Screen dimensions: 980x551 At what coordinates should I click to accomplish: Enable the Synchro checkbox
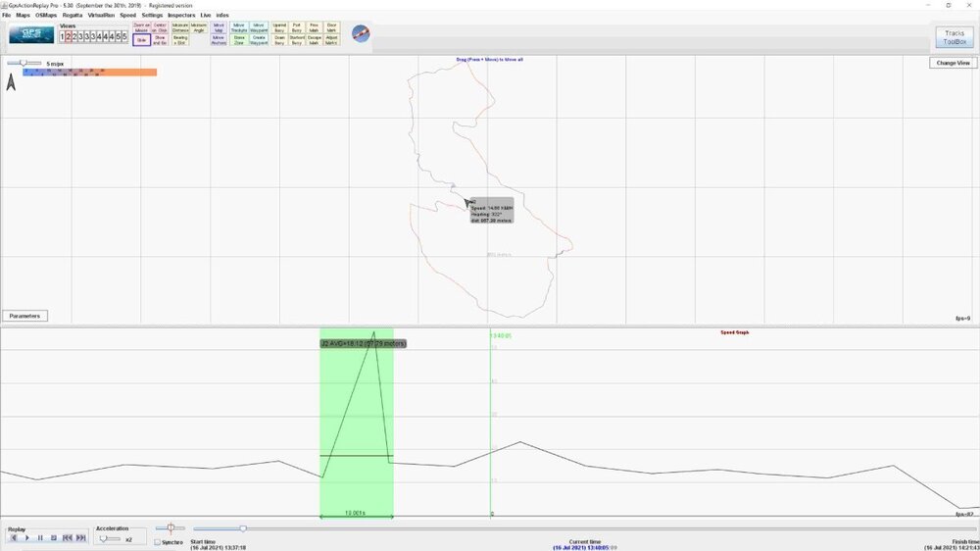[158, 541]
